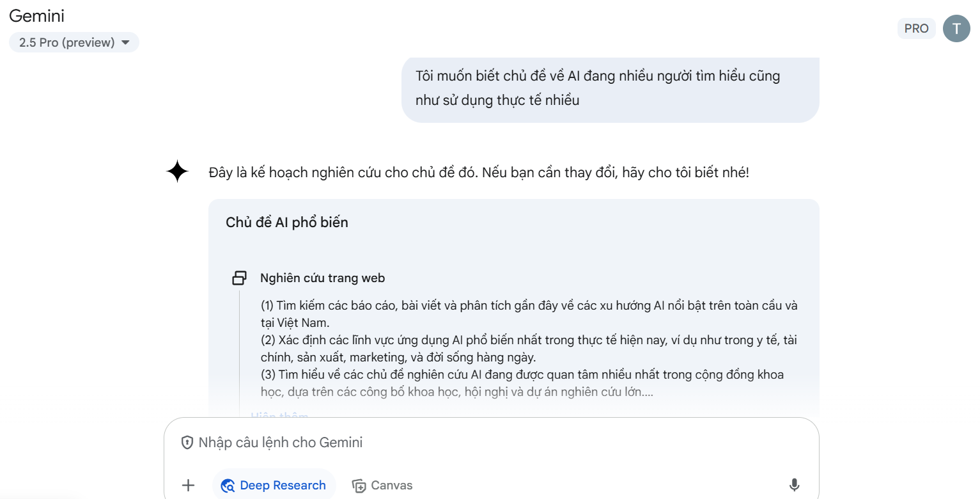980x499 pixels.
Task: Open the account avatar labeled T
Action: pyautogui.click(x=956, y=28)
